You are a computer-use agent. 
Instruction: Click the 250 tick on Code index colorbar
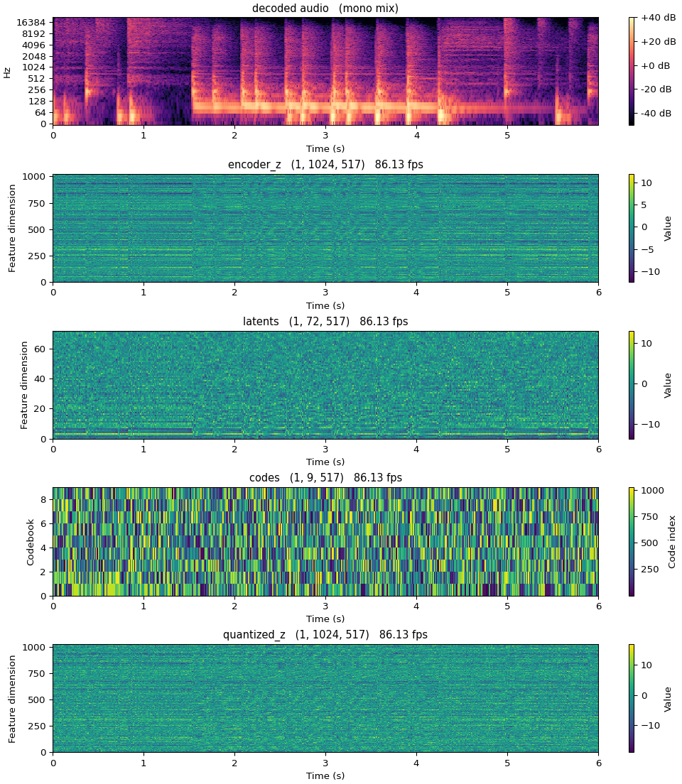click(x=650, y=569)
